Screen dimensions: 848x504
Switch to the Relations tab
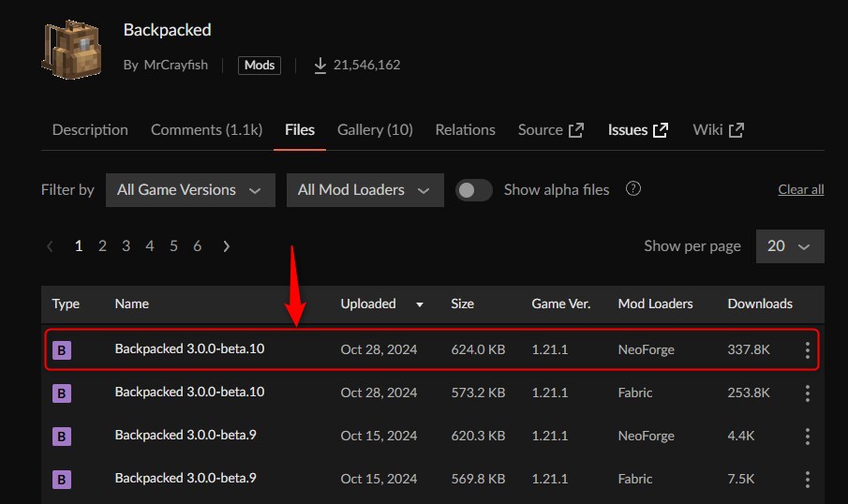[x=465, y=130]
